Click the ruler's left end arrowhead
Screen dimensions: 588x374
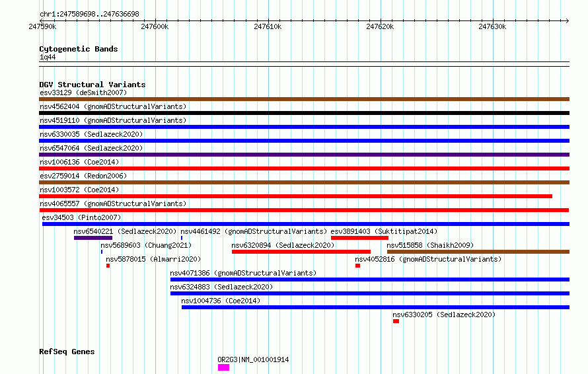41,20
